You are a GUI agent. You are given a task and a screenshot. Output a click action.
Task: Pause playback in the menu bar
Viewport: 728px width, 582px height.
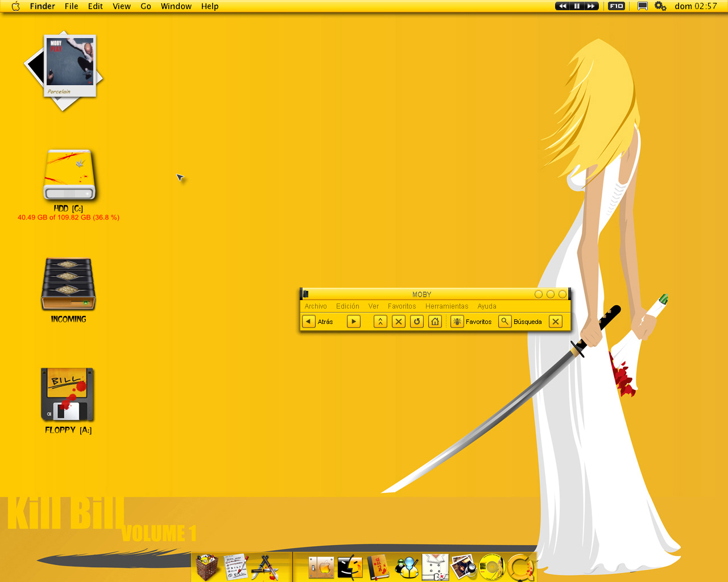tap(577, 6)
